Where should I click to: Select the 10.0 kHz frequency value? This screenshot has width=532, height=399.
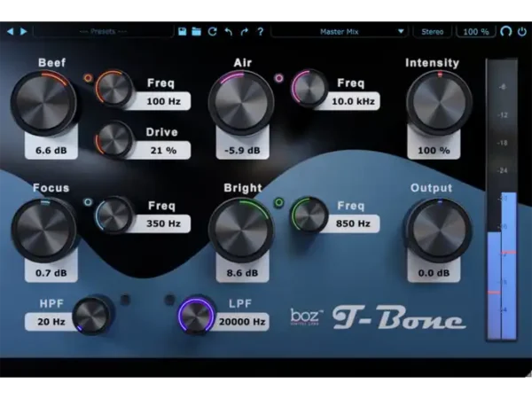point(353,101)
